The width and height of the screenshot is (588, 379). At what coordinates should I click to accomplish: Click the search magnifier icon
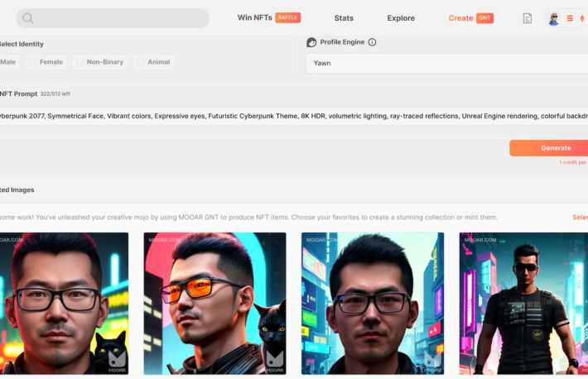point(28,18)
